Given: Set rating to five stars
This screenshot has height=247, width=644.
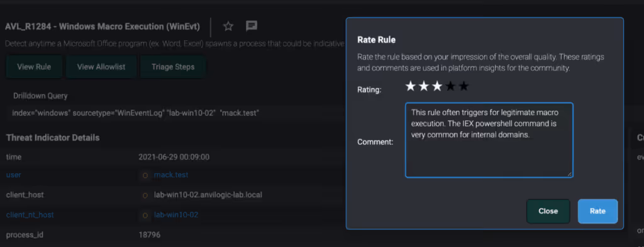Looking at the screenshot, I should [x=464, y=86].
